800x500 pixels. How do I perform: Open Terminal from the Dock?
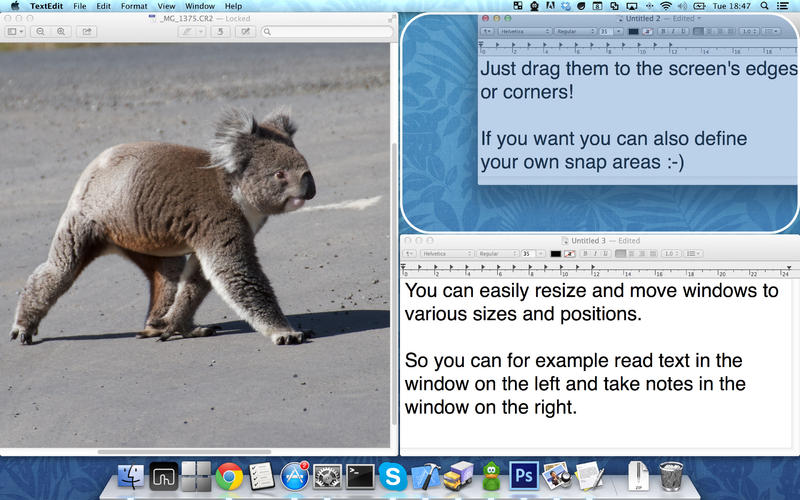coord(360,476)
